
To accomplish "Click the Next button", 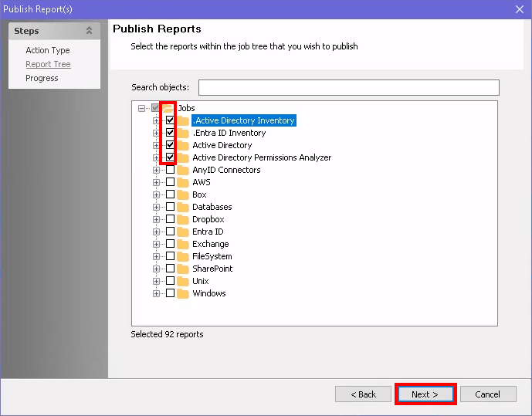I will coord(425,394).
